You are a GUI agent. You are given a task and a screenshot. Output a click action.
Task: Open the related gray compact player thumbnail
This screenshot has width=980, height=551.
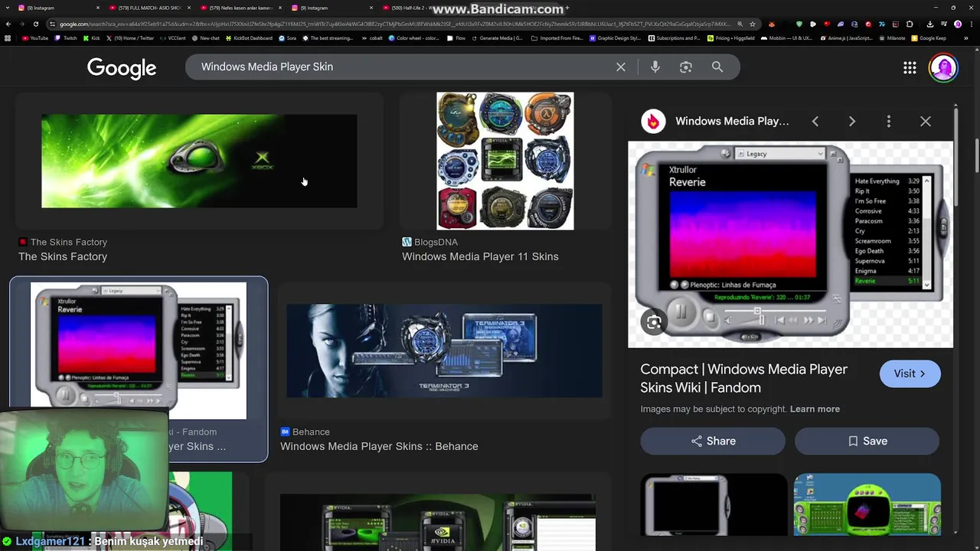click(x=714, y=504)
